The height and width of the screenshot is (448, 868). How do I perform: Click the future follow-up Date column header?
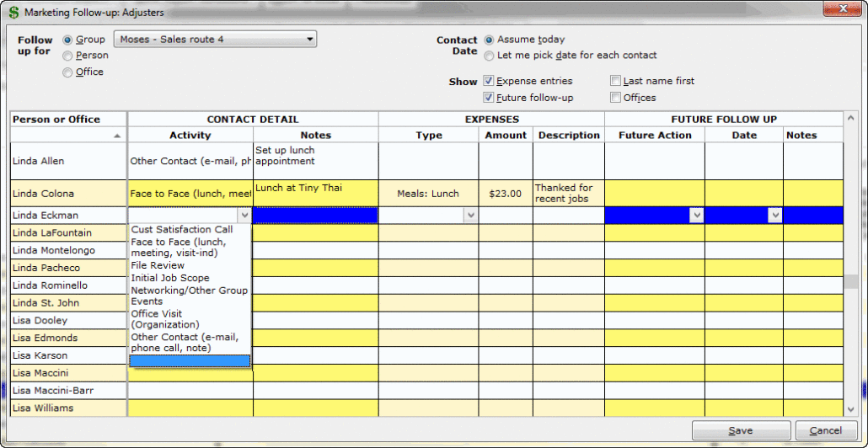coord(744,135)
